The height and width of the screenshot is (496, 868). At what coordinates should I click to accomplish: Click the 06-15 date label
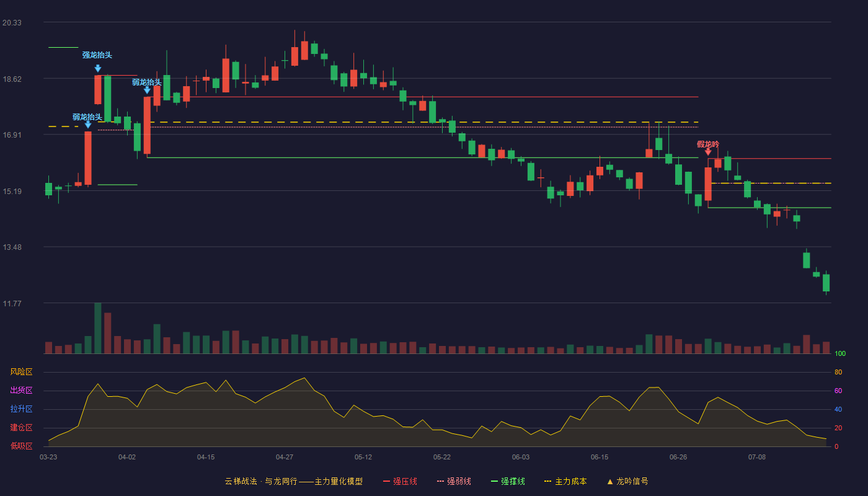[x=600, y=457]
